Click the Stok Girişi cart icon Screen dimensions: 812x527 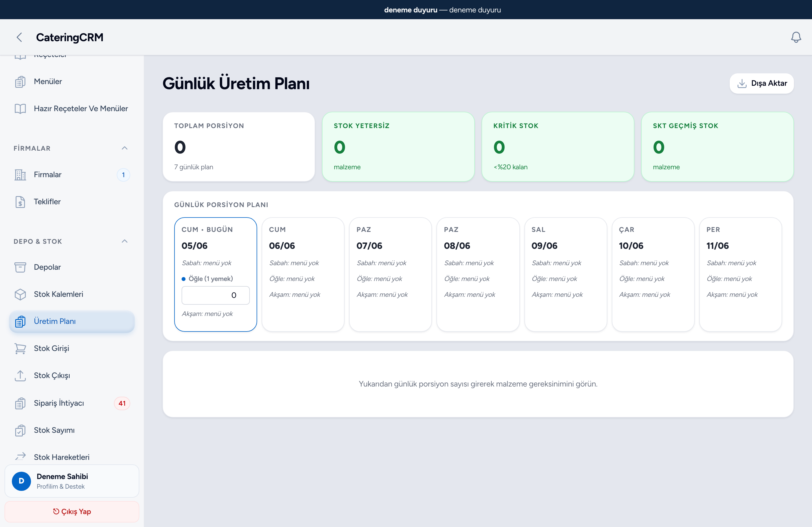point(20,348)
